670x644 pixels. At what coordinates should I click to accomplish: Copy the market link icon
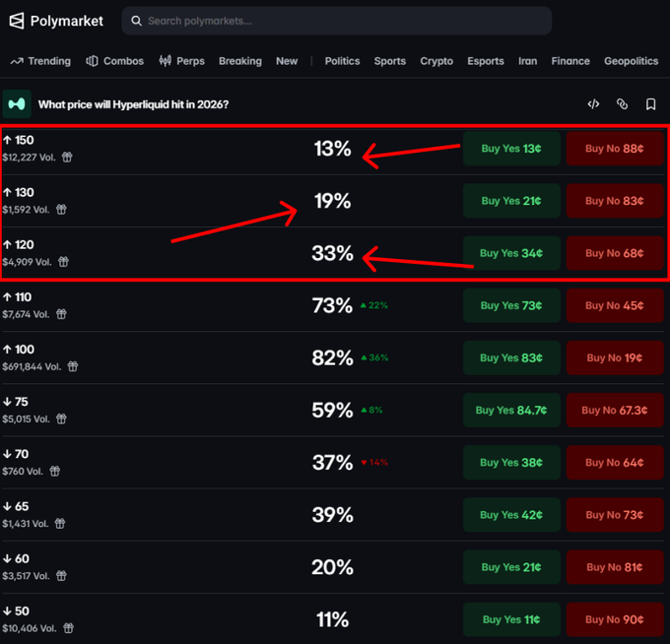tap(622, 104)
